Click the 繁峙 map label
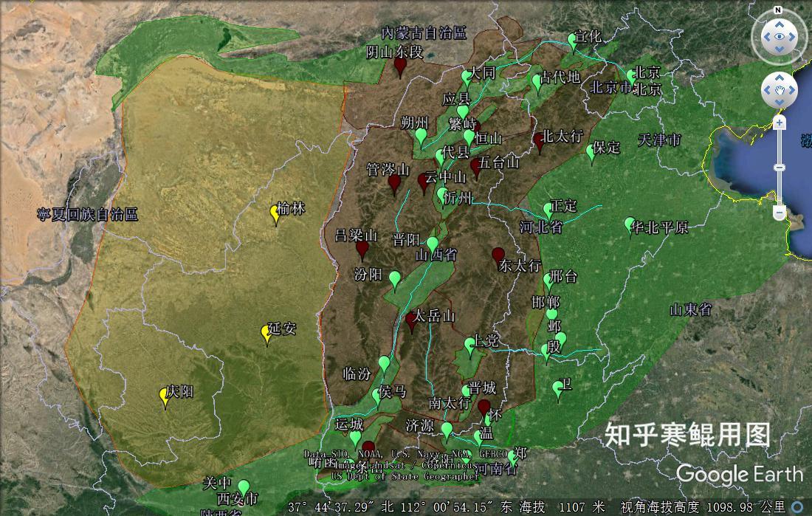This screenshot has width=812, height=516. pyautogui.click(x=462, y=124)
